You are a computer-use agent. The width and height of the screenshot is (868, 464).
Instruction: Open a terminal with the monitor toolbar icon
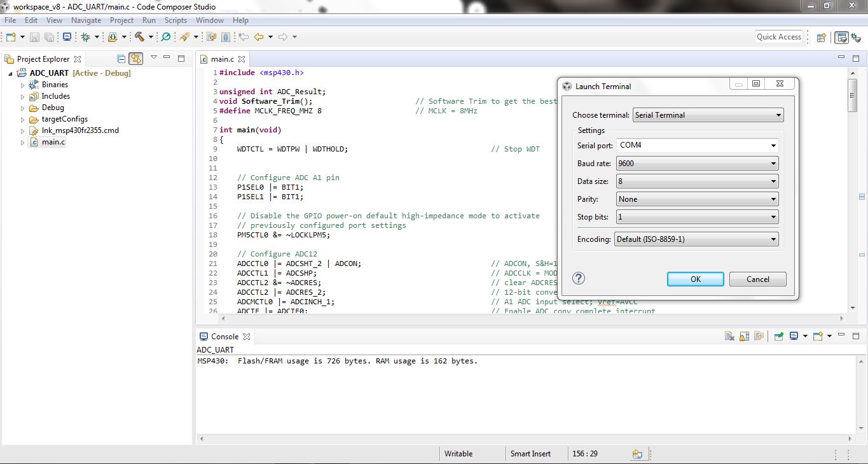point(67,37)
